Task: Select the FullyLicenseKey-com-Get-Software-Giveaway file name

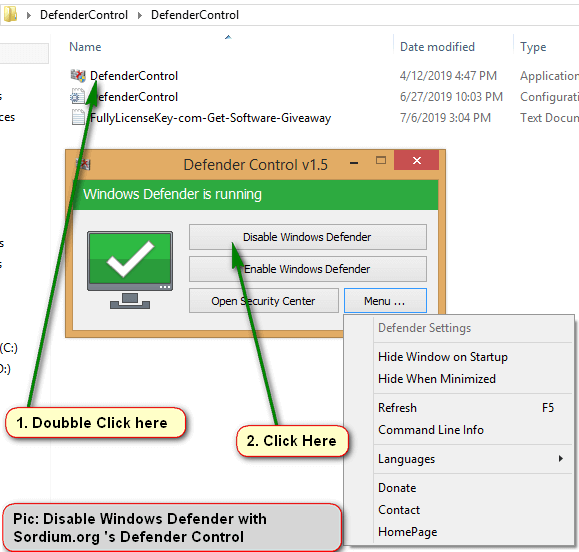Action: pyautogui.click(x=210, y=118)
